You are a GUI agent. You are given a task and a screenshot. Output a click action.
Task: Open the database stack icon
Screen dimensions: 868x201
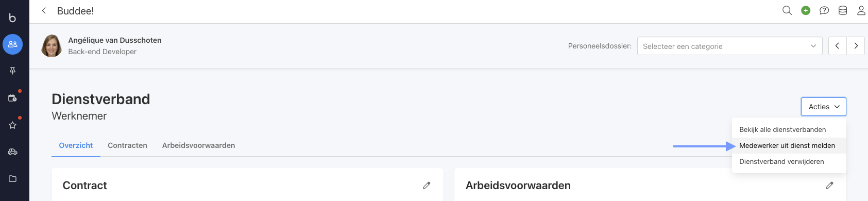point(843,10)
